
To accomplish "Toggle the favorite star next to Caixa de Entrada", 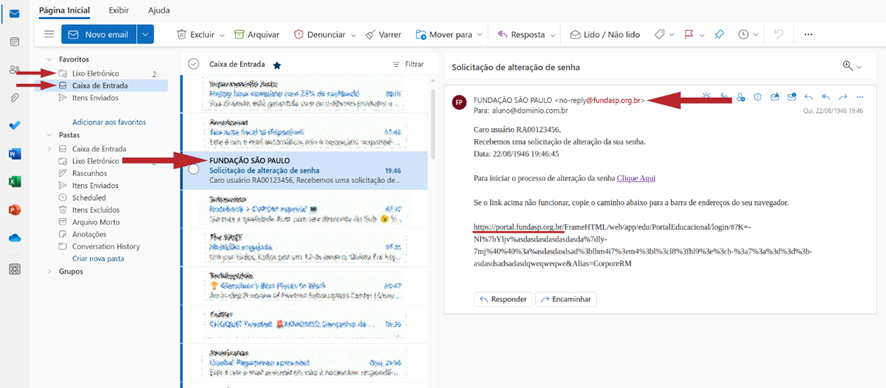I will tap(276, 65).
